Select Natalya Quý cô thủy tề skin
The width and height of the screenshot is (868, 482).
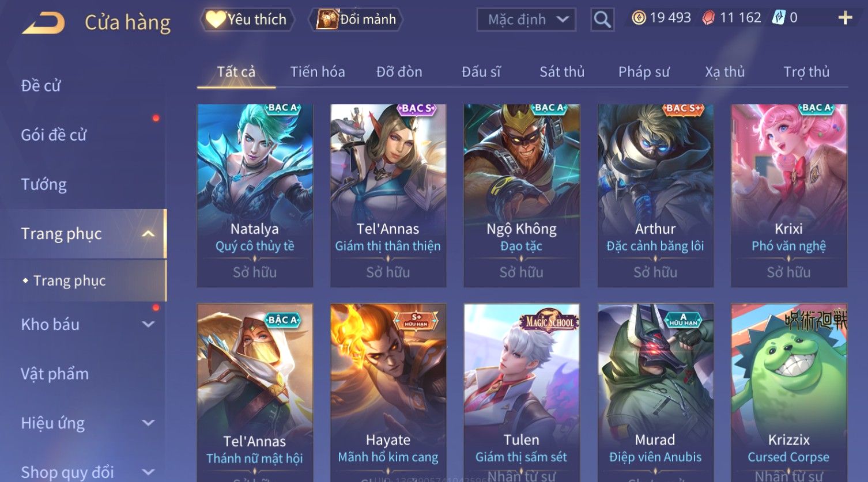(x=255, y=196)
